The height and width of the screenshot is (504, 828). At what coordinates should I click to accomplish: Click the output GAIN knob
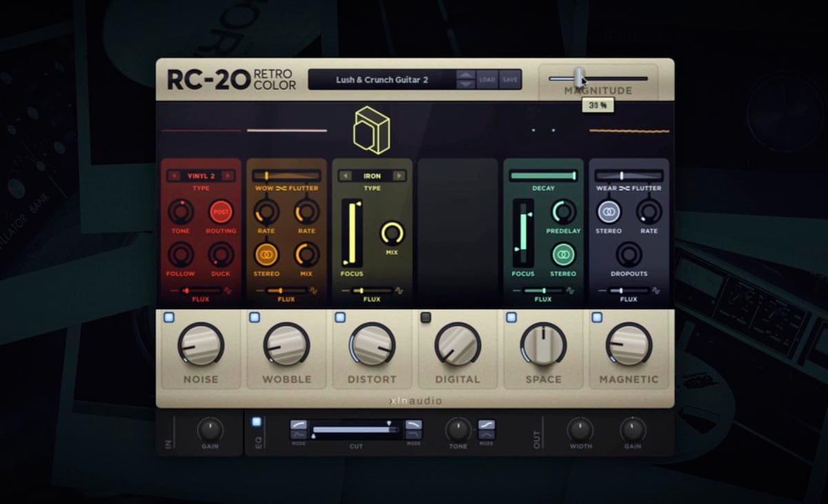[633, 430]
